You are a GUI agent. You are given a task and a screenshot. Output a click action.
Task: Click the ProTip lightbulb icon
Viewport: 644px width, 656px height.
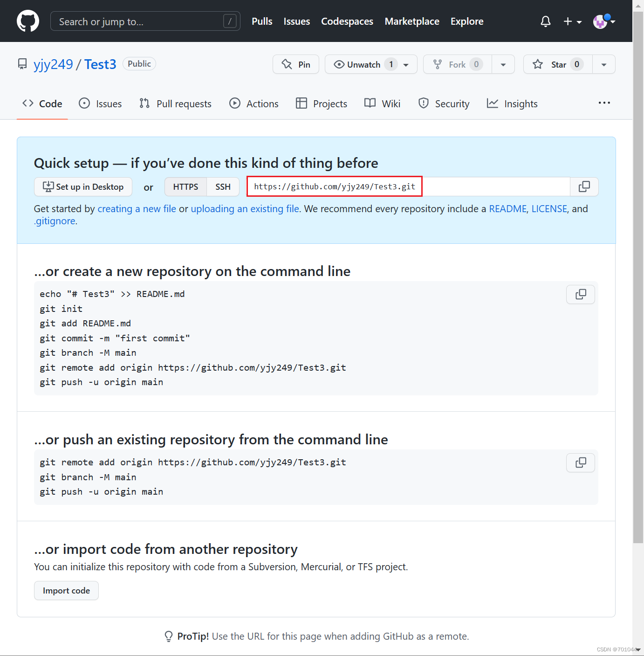pyautogui.click(x=169, y=636)
